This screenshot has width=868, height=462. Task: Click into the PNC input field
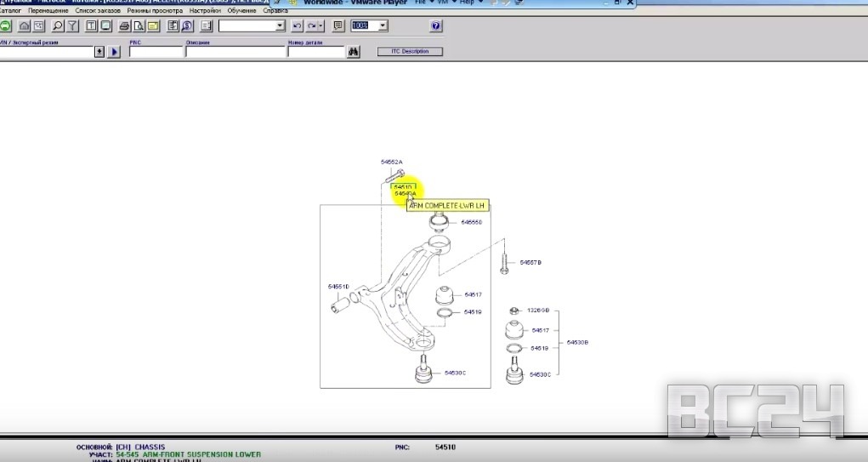156,52
